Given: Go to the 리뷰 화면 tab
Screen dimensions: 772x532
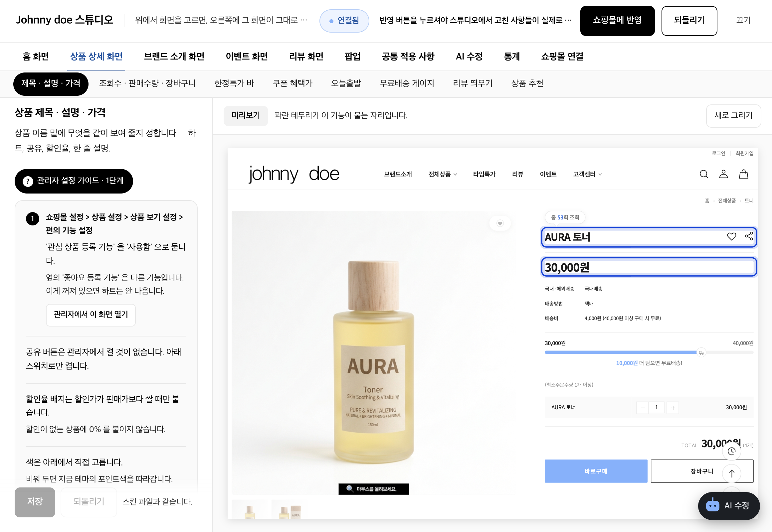Looking at the screenshot, I should click(306, 56).
